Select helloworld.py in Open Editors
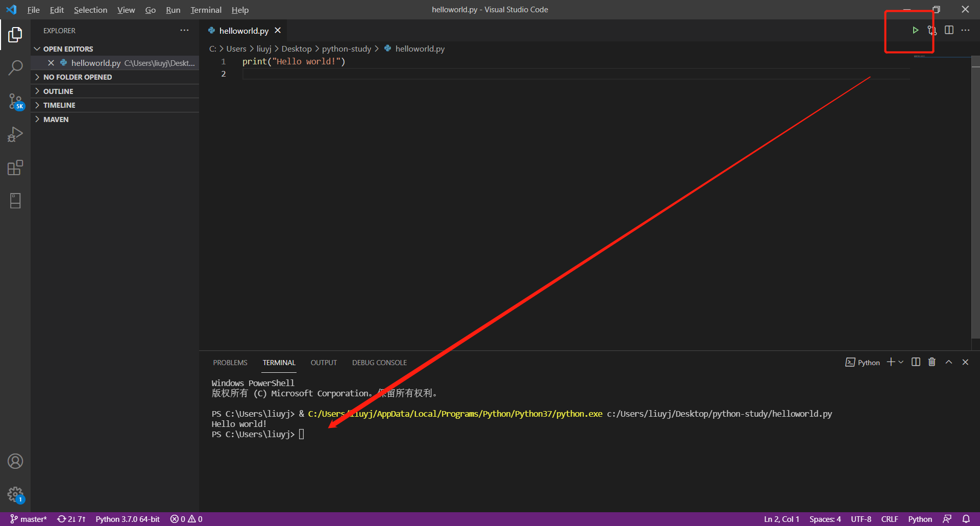This screenshot has height=526, width=980. click(x=115, y=63)
